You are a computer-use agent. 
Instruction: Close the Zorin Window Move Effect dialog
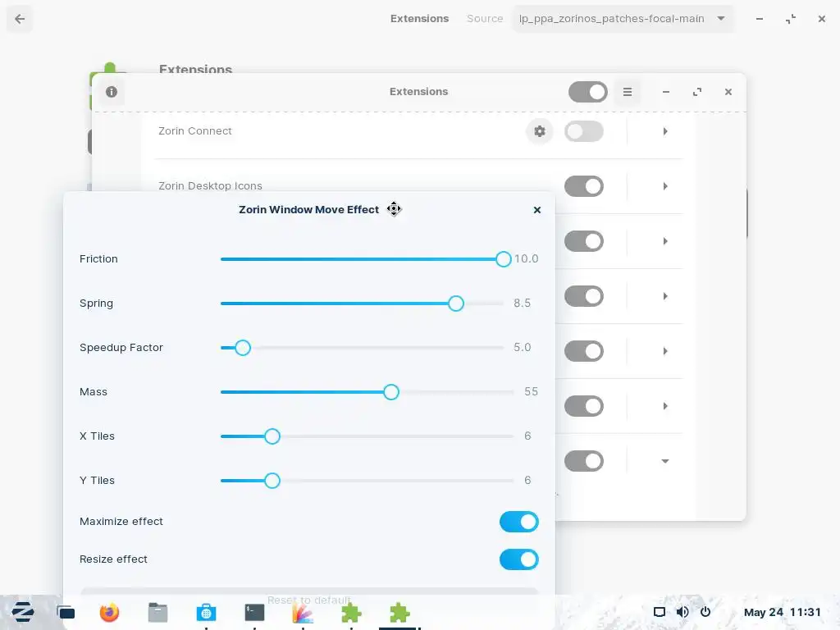pos(537,210)
